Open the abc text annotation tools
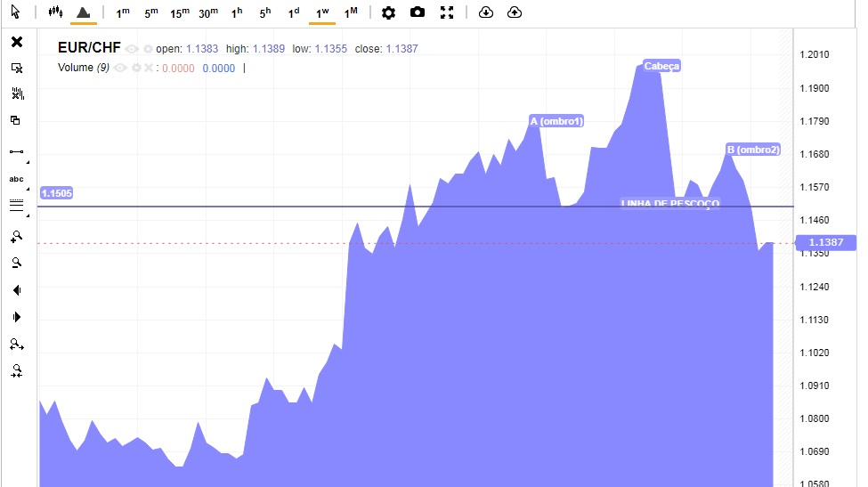Image resolution: width=868 pixels, height=487 pixels. tap(17, 179)
